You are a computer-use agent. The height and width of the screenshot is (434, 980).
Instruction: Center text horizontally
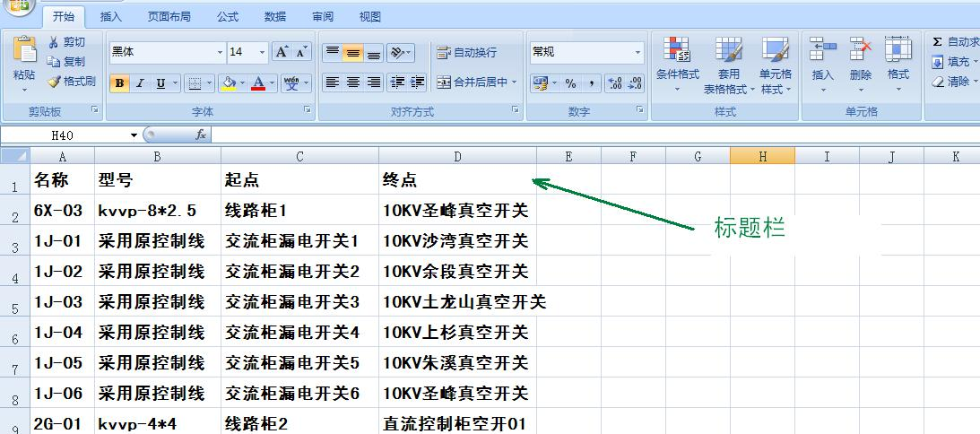point(353,82)
